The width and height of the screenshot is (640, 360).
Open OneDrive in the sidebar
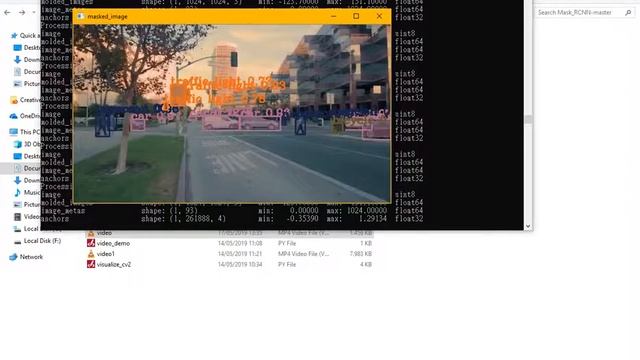tap(25, 116)
